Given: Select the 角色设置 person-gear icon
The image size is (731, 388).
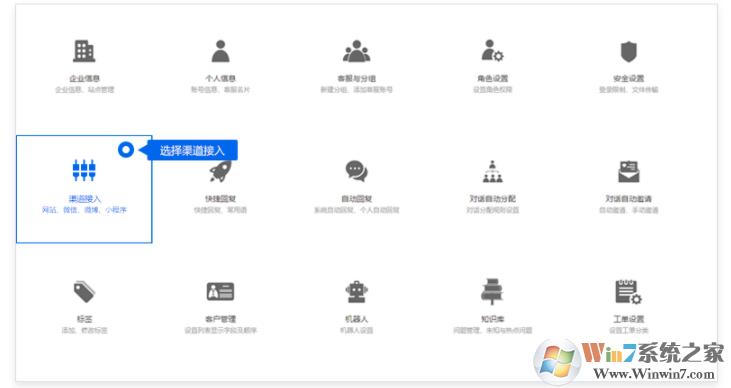Looking at the screenshot, I should pyautogui.click(x=492, y=51).
